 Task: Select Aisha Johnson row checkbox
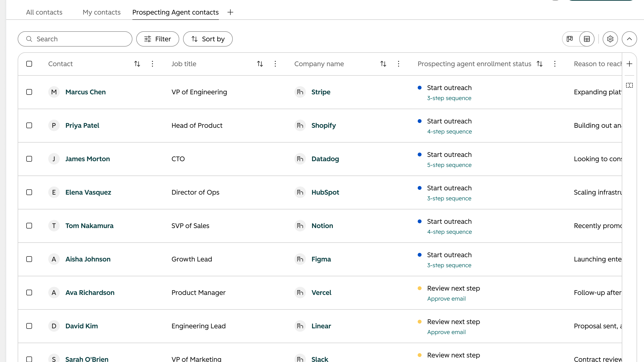(29, 259)
